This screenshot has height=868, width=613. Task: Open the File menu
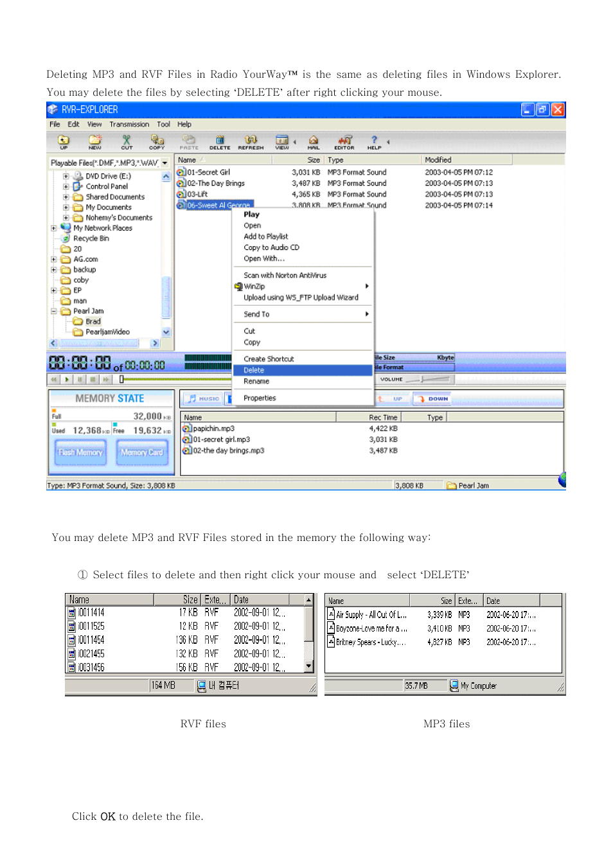(55, 124)
